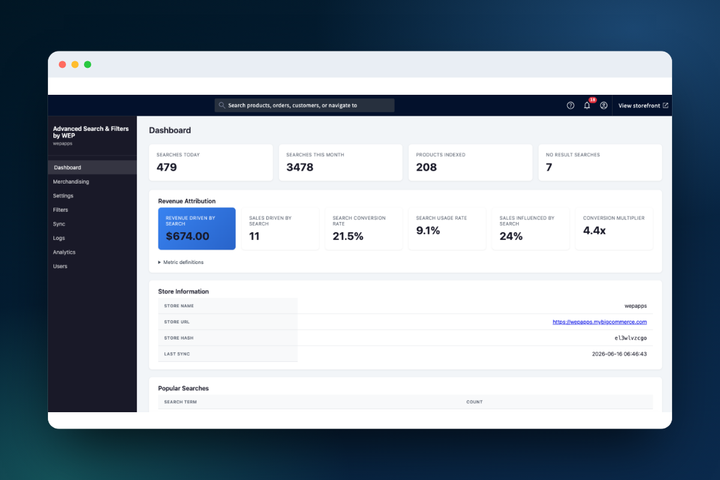Click the Count column header
The height and width of the screenshot is (480, 720).
tap(474, 402)
